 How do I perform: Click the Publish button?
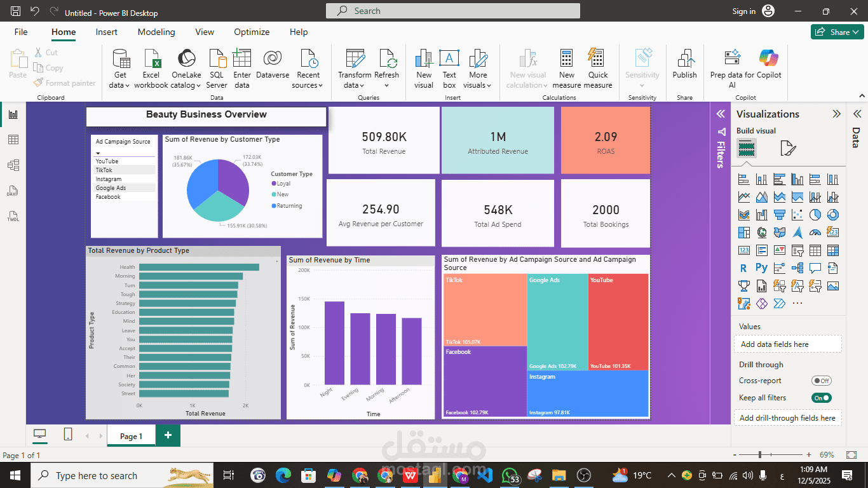tap(684, 66)
